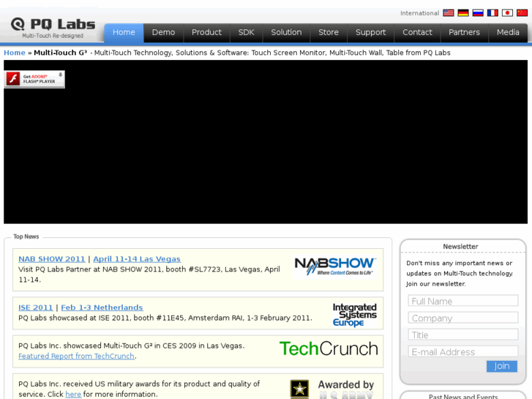Click the Get Adobe Flash Player badge
This screenshot has width=532, height=399.
34,79
